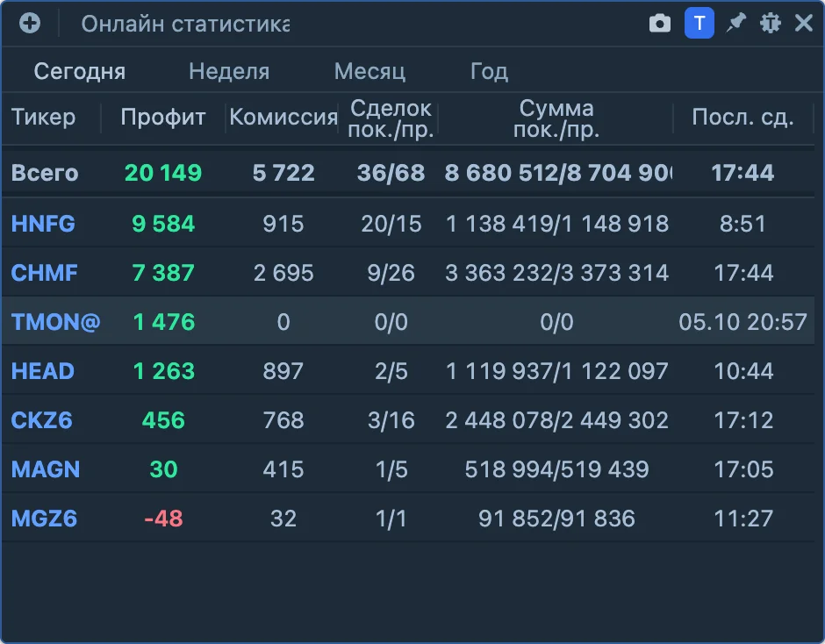825x644 pixels.
Task: Toggle the blue T button
Action: (699, 23)
